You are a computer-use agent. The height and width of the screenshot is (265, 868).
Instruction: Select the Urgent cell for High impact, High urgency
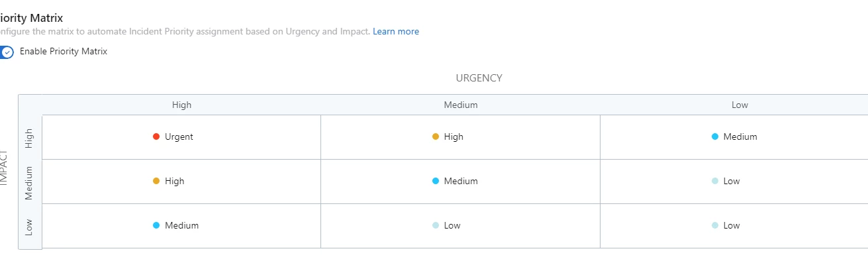(x=181, y=137)
